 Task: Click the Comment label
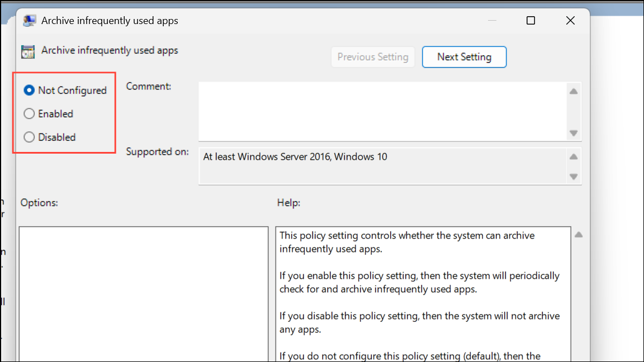[x=149, y=87]
